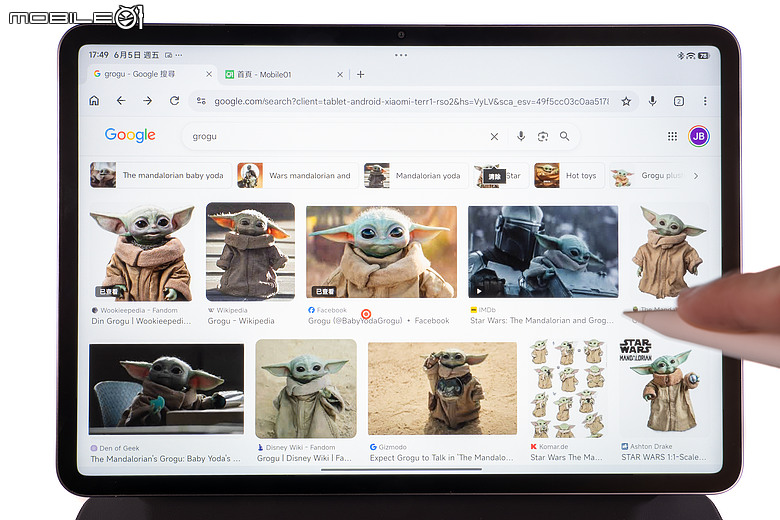Open Den of Geek Grogu image
780x520 pixels.
166,389
